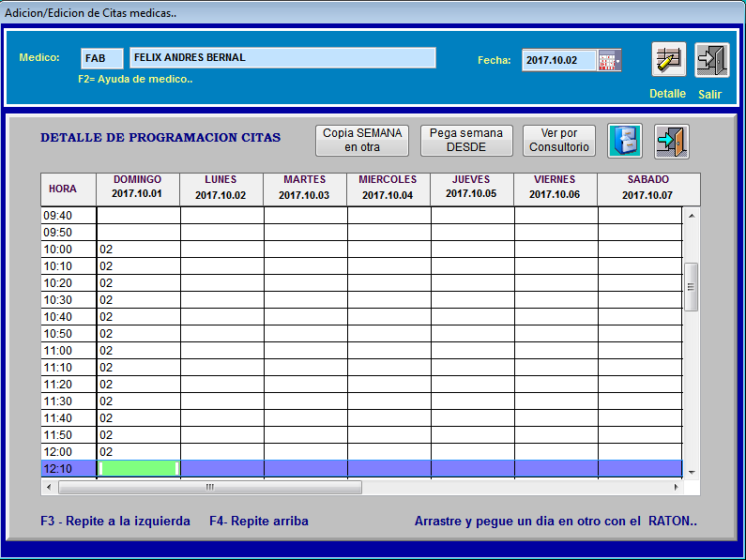Click the vertical scrollbar thumb

pyautogui.click(x=692, y=287)
